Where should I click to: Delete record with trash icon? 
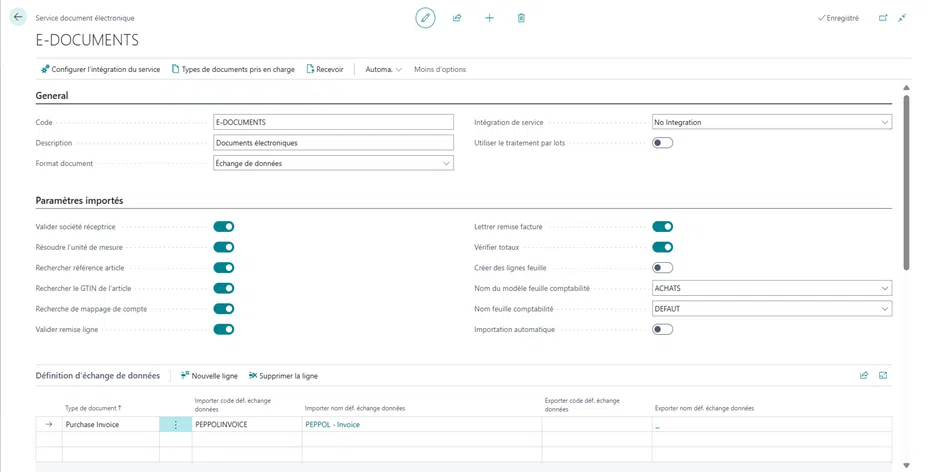pos(521,18)
